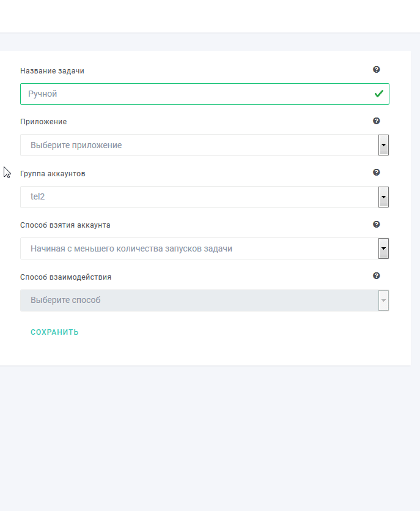Show help for Способ взаимодействия

377,276
